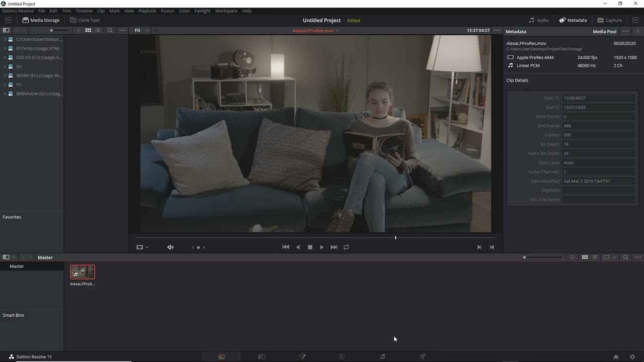Open the Metadata panel options menu
Screen dimensions: 644x362
click(625, 31)
